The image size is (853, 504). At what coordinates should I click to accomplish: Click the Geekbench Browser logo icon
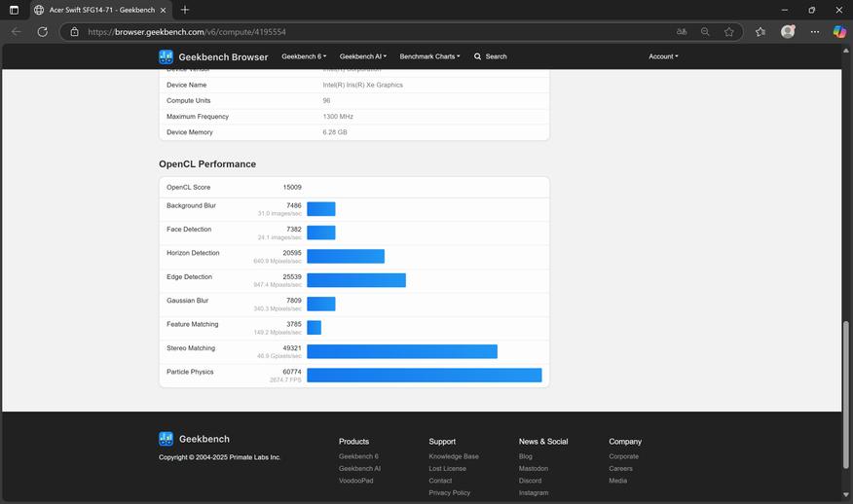point(167,56)
